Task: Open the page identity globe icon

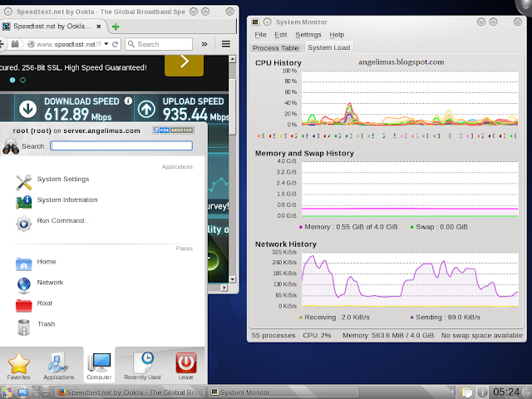Action: click(x=31, y=44)
